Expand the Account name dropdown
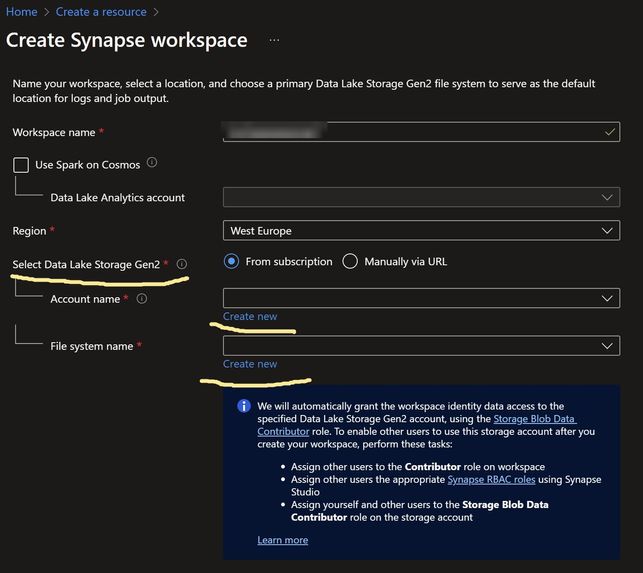Viewport: 643px width, 573px height. (x=421, y=298)
